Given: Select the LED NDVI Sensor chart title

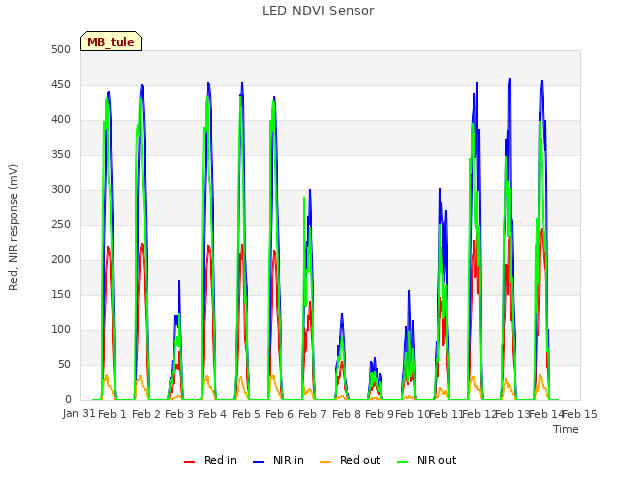Looking at the screenshot, I should pos(318,11).
